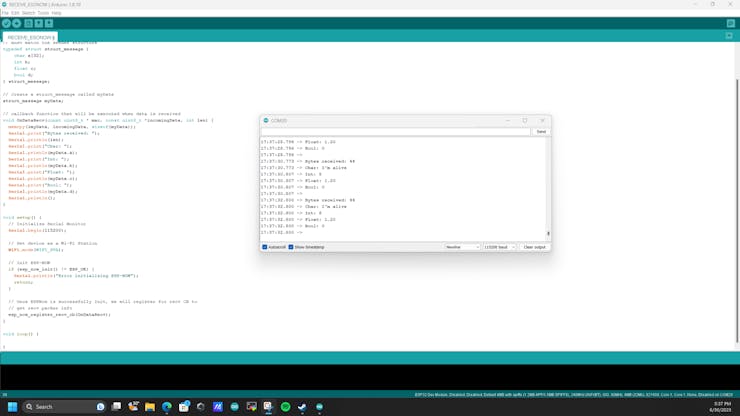
Task: Open Task View from taskbar
Action: [x=116, y=407]
